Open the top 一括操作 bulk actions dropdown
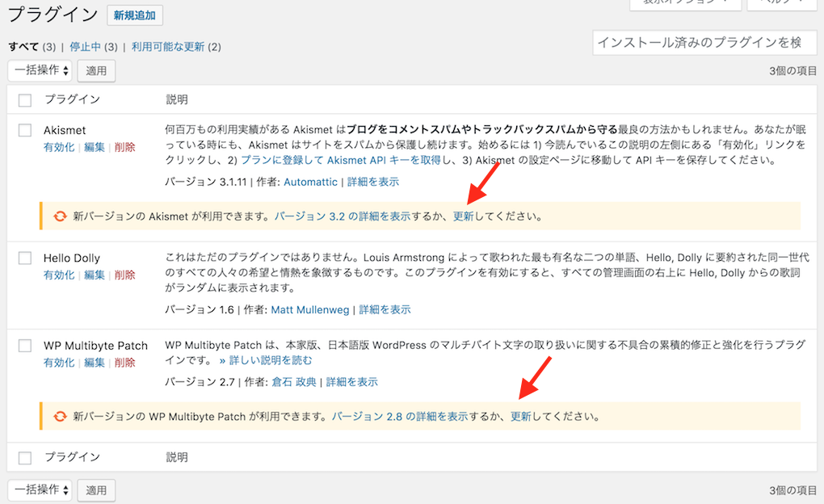This screenshot has height=504, width=824. [40, 70]
